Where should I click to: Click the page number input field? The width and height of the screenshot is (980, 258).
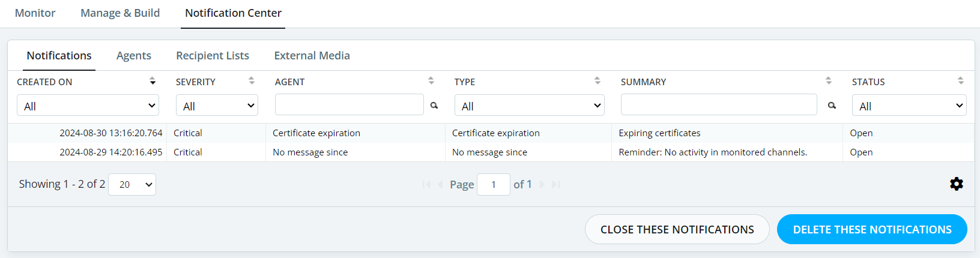coord(494,184)
